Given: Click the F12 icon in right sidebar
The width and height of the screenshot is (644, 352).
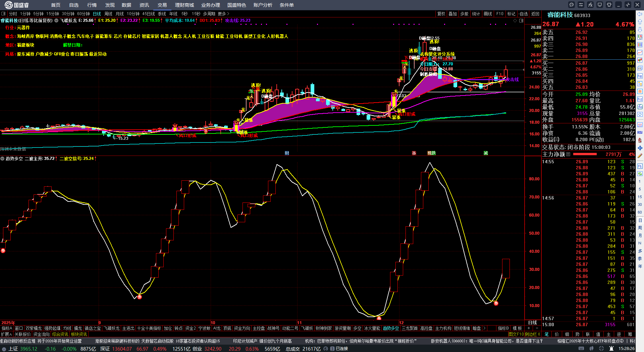Looking at the screenshot, I should tap(640, 99).
